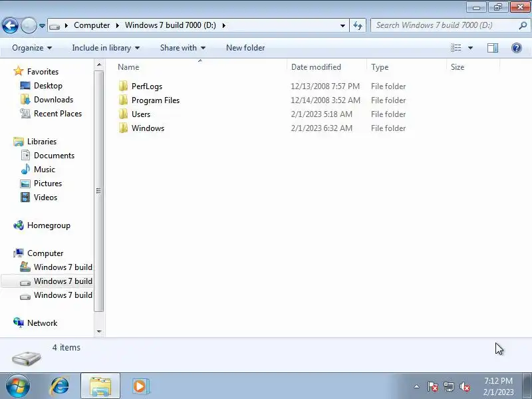532x399 pixels.
Task: Show hidden tray icons arrow
Action: tap(417, 386)
